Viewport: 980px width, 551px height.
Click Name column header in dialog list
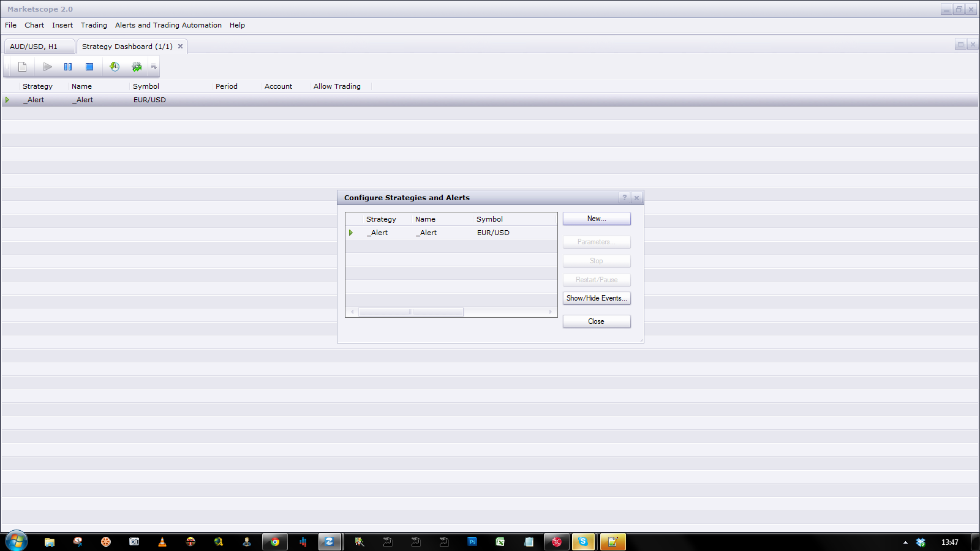tap(425, 219)
